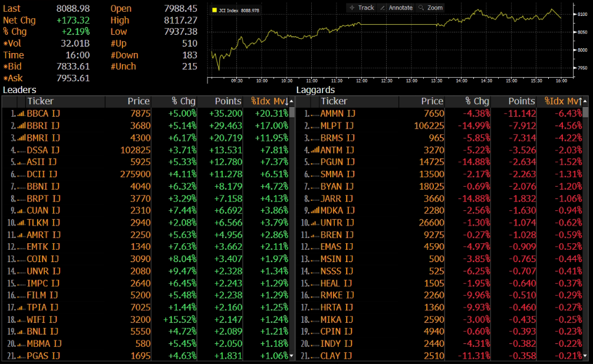The height and width of the screenshot is (364, 593).
Task: Click the volume bars icon beside BBCA IJ
Action: (21, 113)
